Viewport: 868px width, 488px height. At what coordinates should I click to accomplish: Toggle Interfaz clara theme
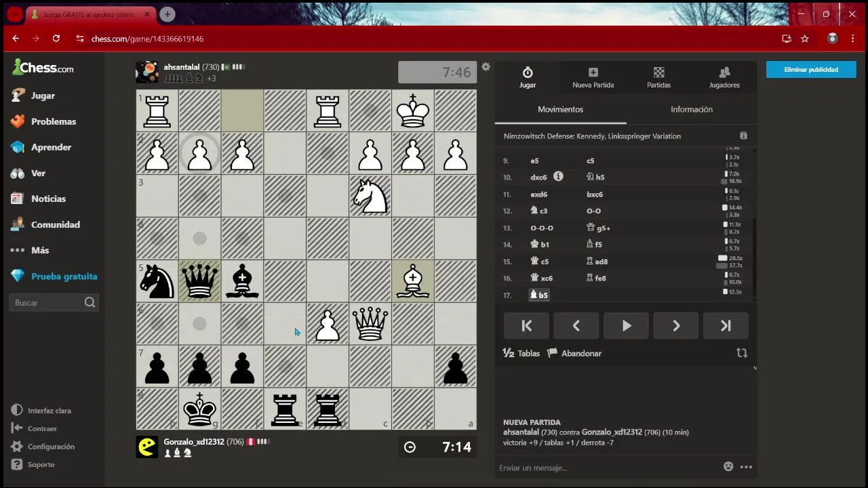click(41, 411)
